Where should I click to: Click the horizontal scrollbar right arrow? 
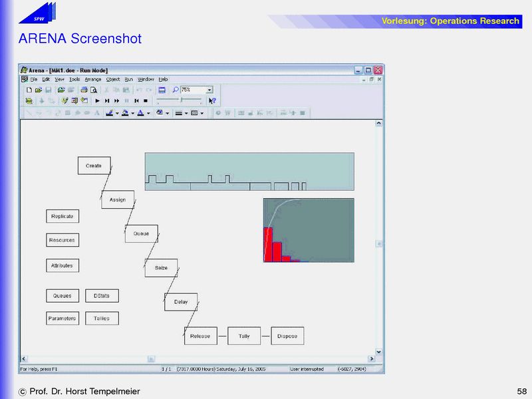pyautogui.click(x=370, y=358)
